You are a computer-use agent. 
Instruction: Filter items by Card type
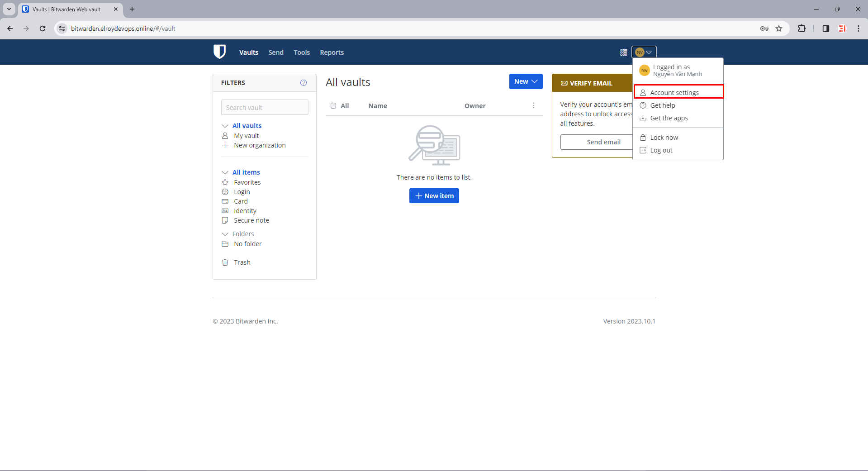[x=241, y=201]
